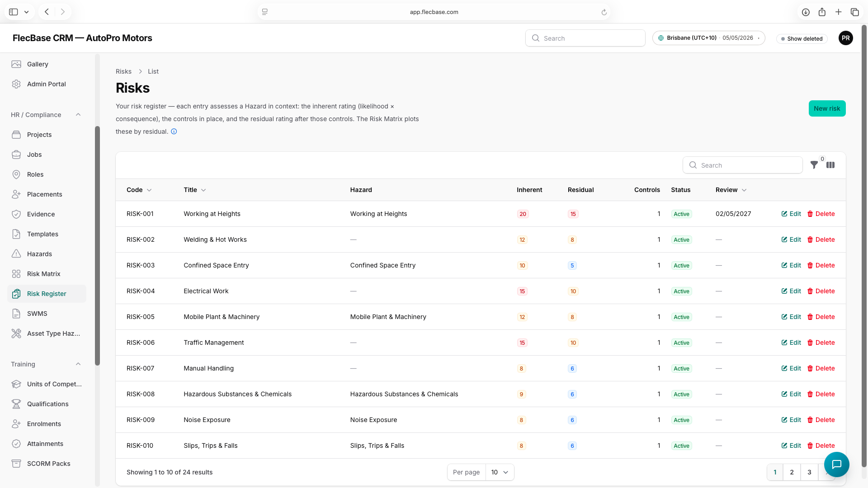The height and width of the screenshot is (488, 868).
Task: Open Qualifications sidebar item
Action: (47, 404)
